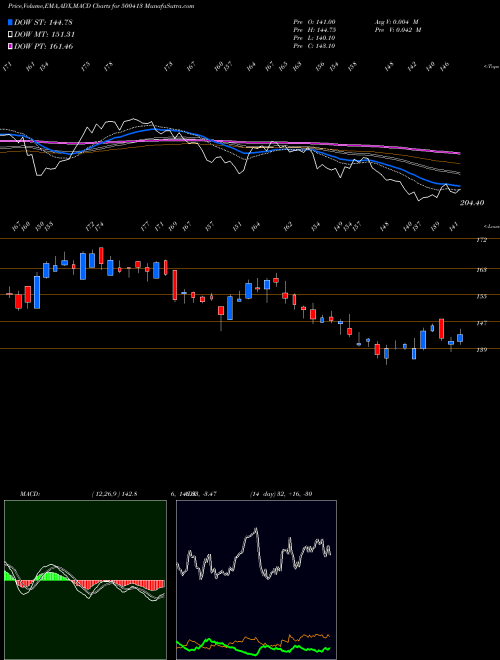Image resolution: width=500 pixels, height=660 pixels.
Task: Click the Avg V 0.004 M value
Action: click(397, 21)
